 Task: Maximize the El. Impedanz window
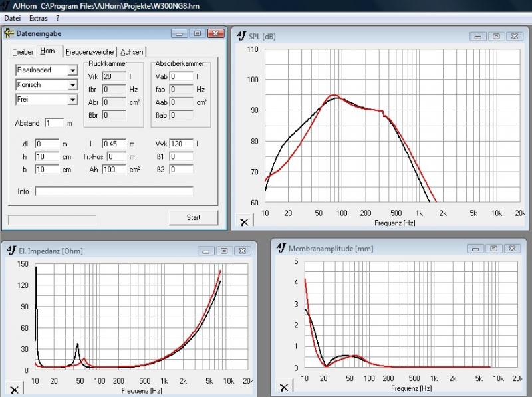point(224,251)
